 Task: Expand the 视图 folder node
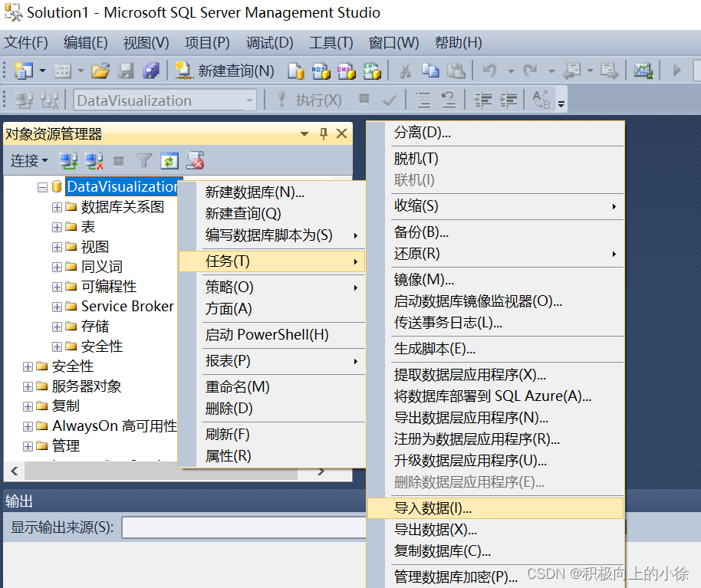57,247
